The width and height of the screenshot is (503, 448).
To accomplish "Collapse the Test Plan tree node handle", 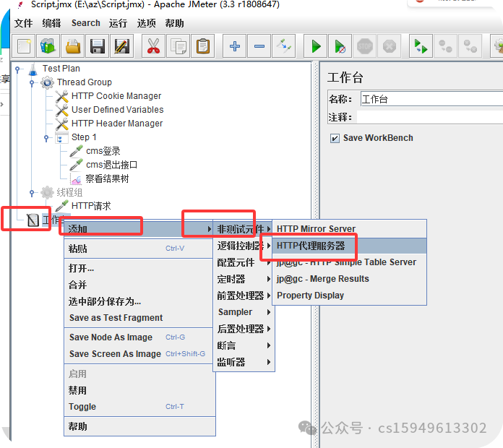I will (x=17, y=69).
